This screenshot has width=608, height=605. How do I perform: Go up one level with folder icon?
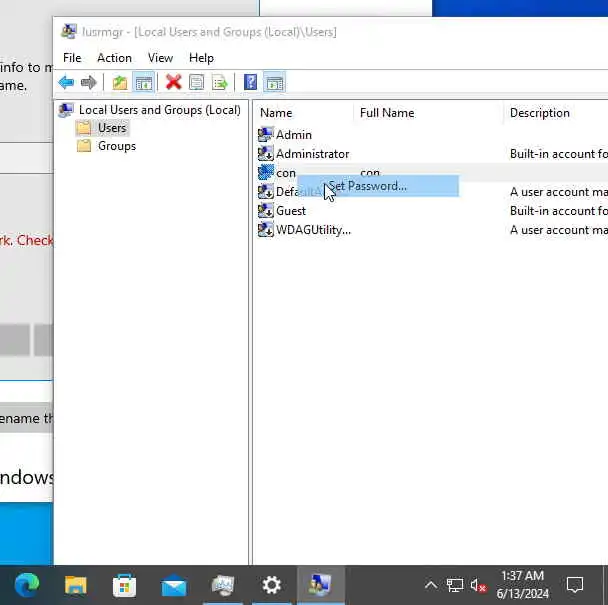120,83
